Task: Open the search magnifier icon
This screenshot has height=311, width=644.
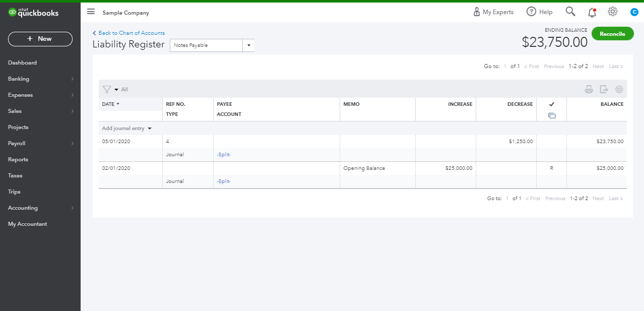Action: pos(570,12)
